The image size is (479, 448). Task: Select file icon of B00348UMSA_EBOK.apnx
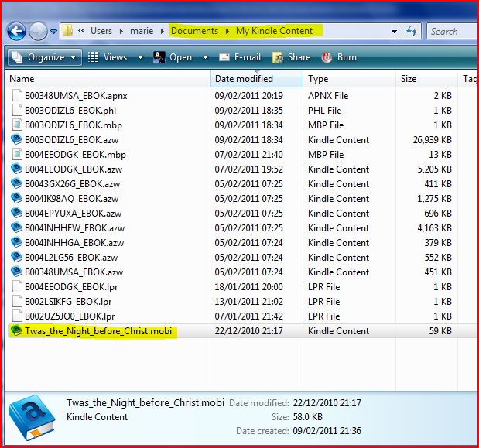pos(17,96)
